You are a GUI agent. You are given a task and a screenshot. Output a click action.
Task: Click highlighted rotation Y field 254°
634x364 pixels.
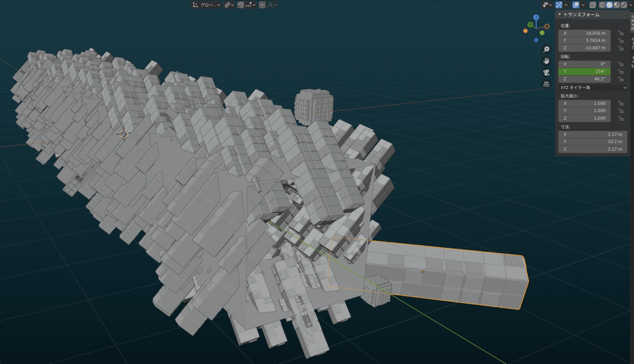tap(584, 71)
